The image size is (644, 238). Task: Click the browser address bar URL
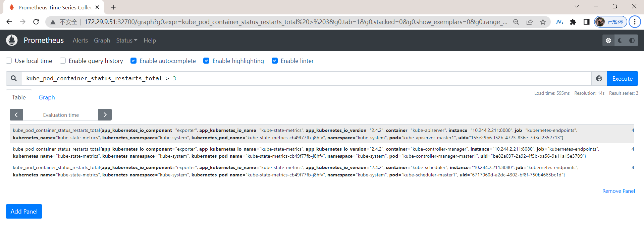295,22
